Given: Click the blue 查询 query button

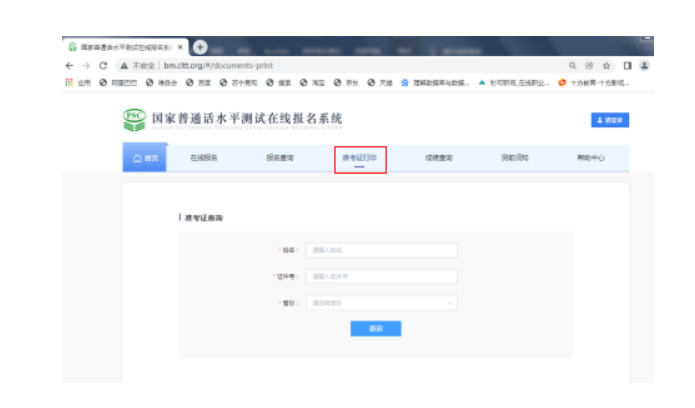Looking at the screenshot, I should [376, 329].
